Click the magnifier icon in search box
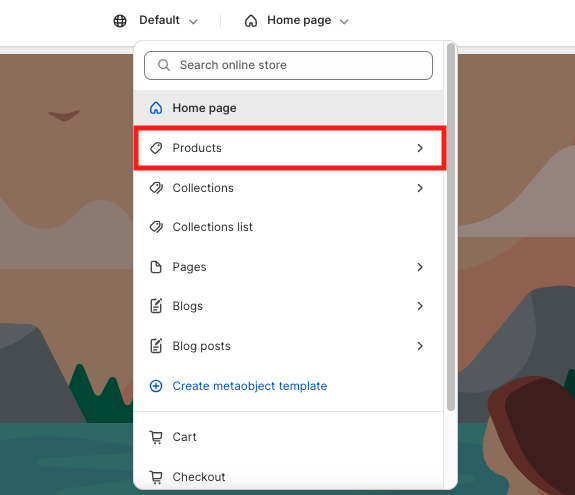The image size is (575, 495). [x=164, y=65]
